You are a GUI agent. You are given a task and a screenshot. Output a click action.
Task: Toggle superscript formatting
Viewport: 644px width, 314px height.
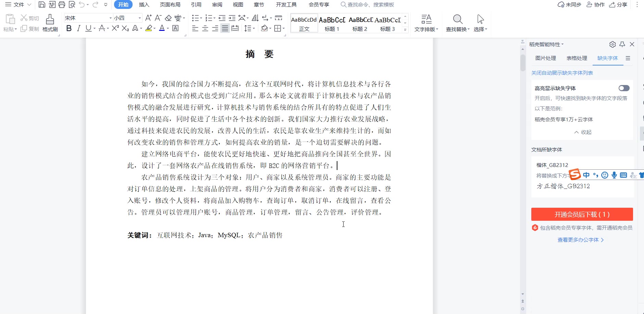[115, 28]
